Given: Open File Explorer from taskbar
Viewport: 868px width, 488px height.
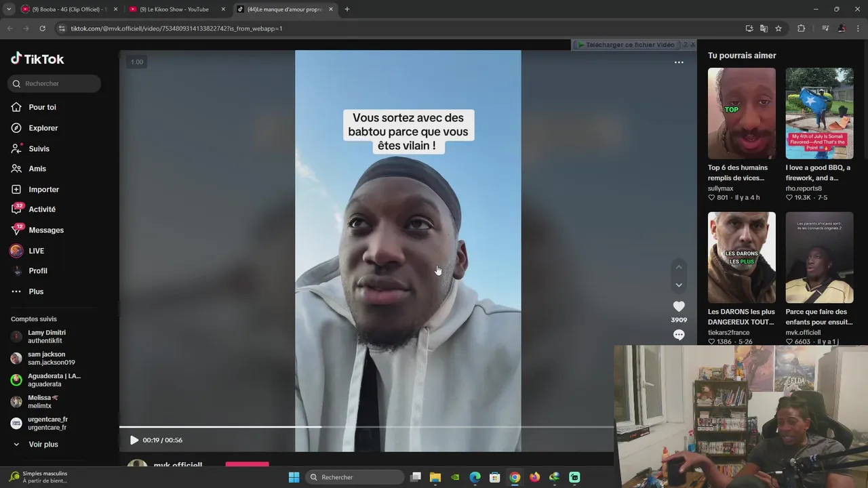Looking at the screenshot, I should click(435, 477).
